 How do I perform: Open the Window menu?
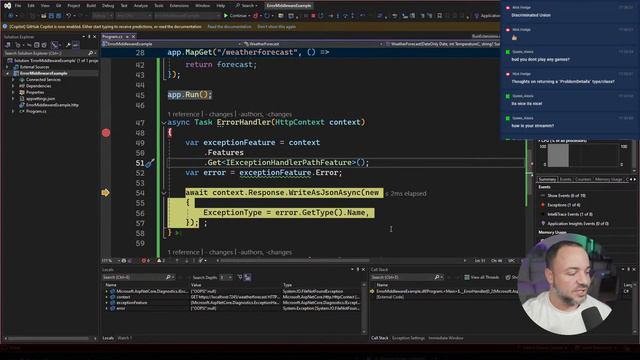[202, 6]
